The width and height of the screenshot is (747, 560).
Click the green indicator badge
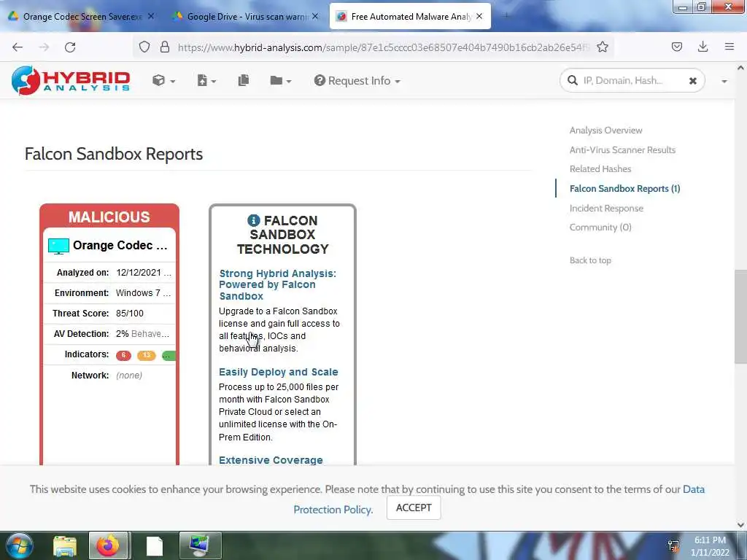(169, 355)
